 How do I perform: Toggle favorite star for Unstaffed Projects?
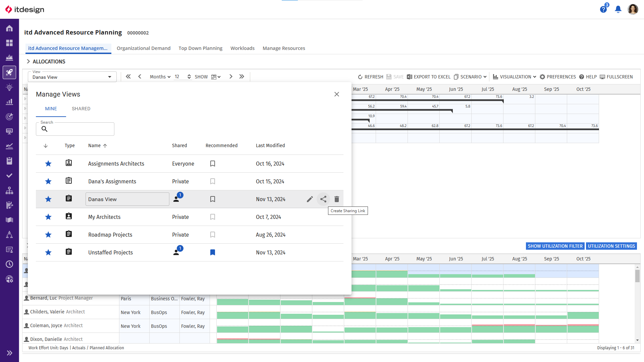[x=48, y=252]
